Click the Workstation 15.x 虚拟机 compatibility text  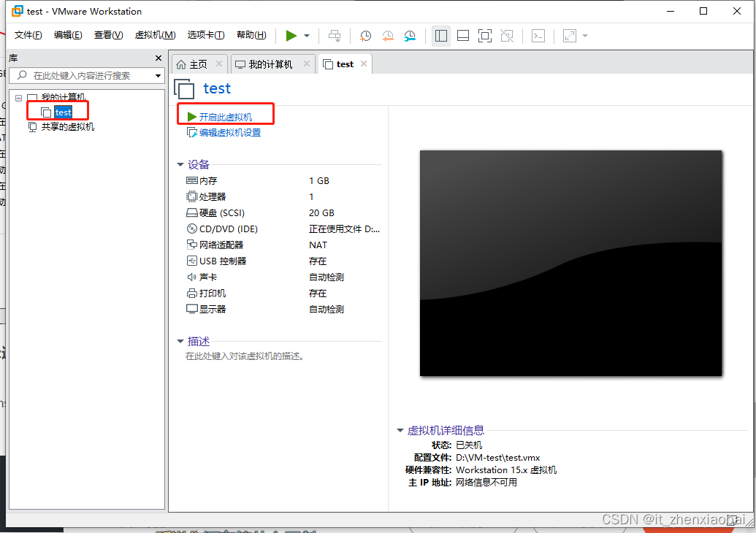[x=506, y=470]
